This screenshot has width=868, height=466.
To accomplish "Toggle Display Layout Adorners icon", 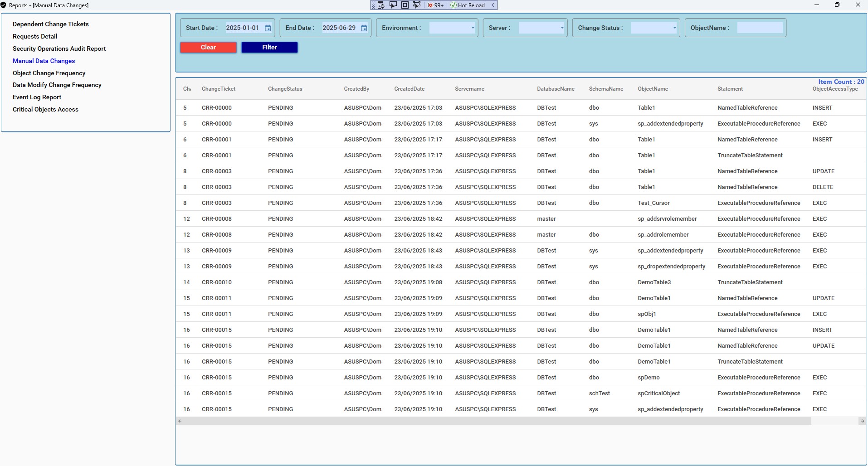I will (405, 5).
